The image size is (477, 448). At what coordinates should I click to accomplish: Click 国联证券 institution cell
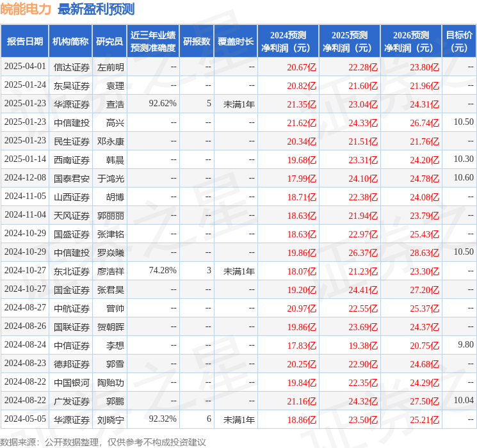[72, 327]
